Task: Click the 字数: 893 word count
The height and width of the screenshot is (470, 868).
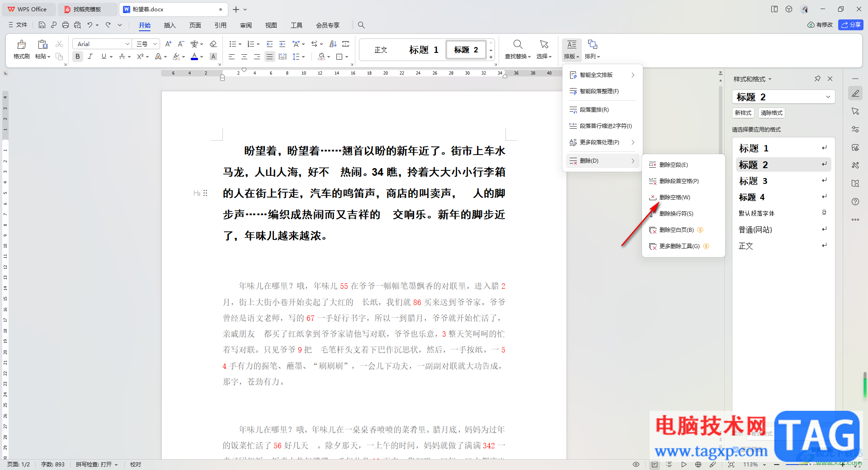Action: (x=53, y=465)
